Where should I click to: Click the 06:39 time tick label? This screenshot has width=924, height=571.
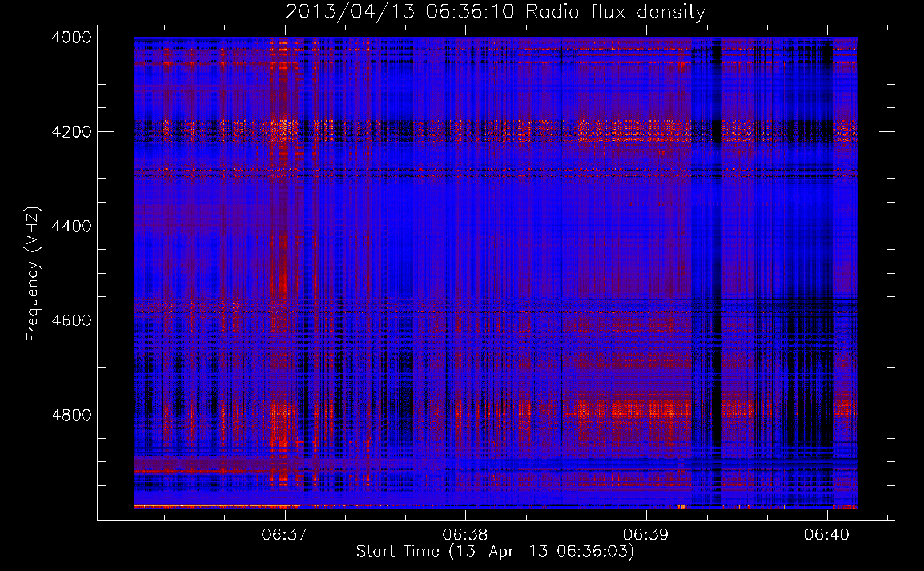(x=646, y=535)
